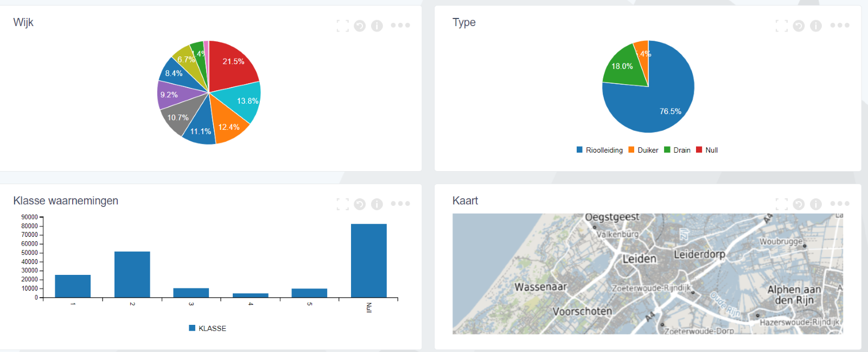This screenshot has height=352, width=868.
Task: Show info for Klasse waarnemingen panel
Action: [377, 204]
